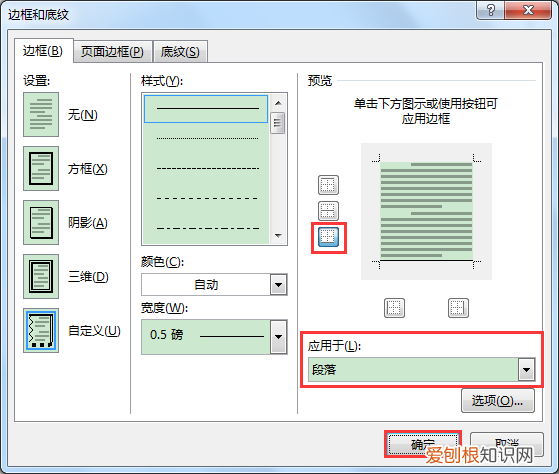This screenshot has height=474, width=559.
Task: Pick the 阴影(A) shadow border icon
Action: click(41, 222)
